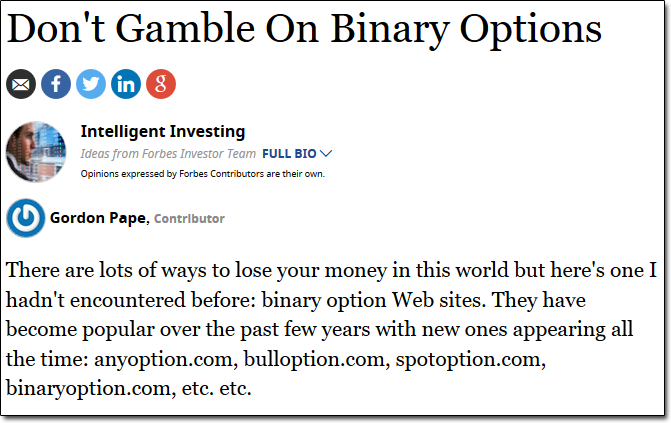The height and width of the screenshot is (423, 671).
Task: Click the Ideas from Forbes Investor Team tagline
Action: (x=168, y=154)
